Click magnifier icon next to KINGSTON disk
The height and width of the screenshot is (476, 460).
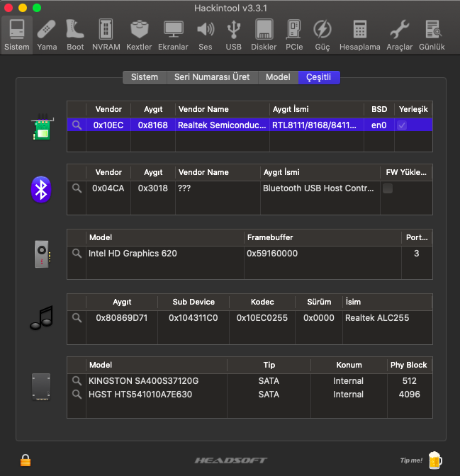(77, 381)
